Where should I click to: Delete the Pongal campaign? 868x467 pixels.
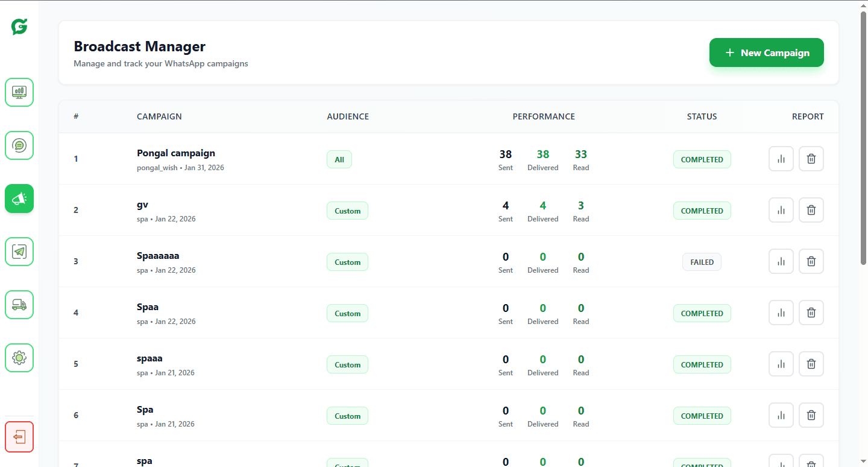[x=811, y=159]
